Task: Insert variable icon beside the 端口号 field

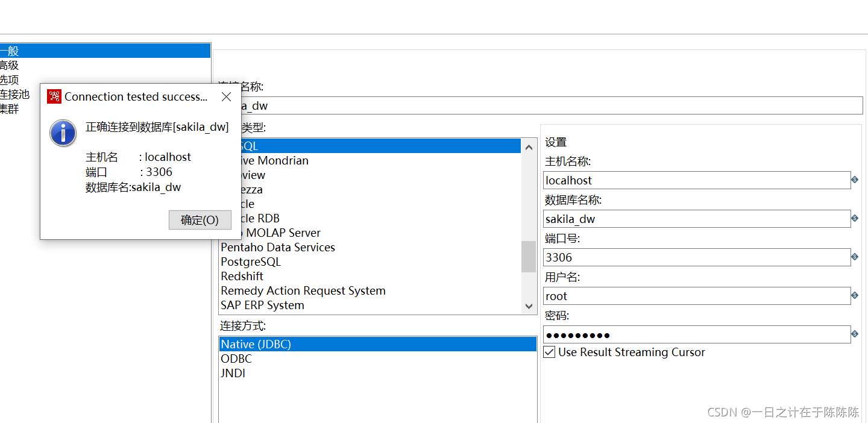Action: tap(855, 257)
